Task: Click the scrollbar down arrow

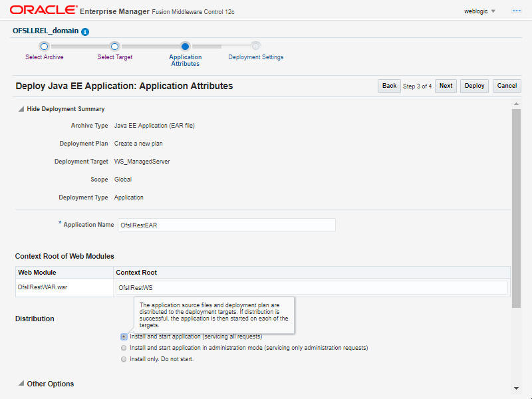Action: coord(516,388)
